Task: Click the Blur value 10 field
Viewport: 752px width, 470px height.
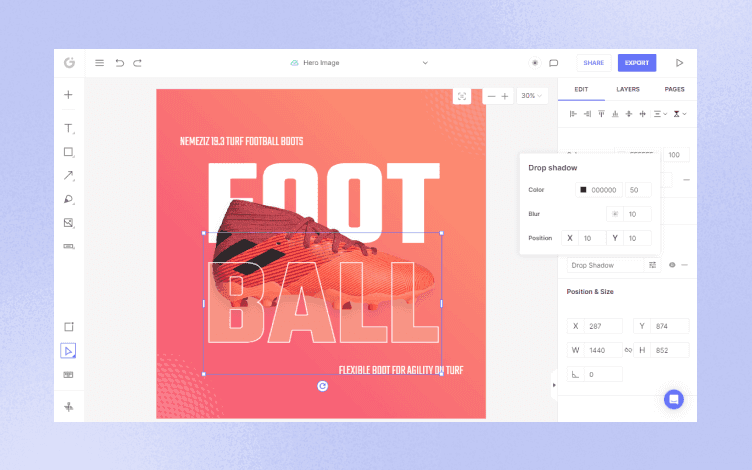Action: (638, 214)
